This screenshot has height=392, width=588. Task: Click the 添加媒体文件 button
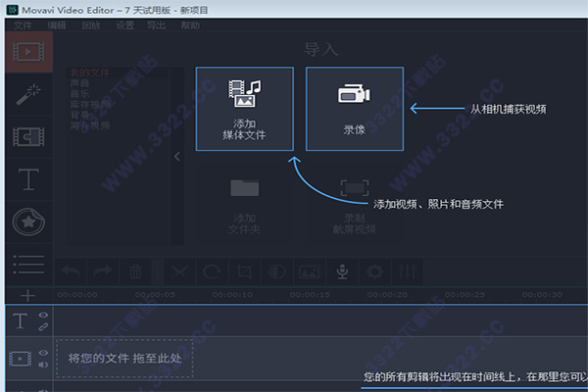[x=244, y=109]
